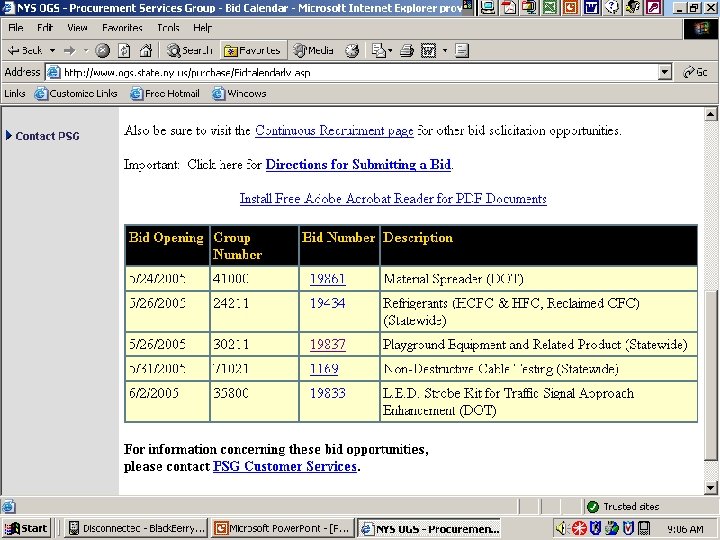Switch to Microsoft PowerPoint taskbar window
This screenshot has width=720, height=540.
coord(282,529)
